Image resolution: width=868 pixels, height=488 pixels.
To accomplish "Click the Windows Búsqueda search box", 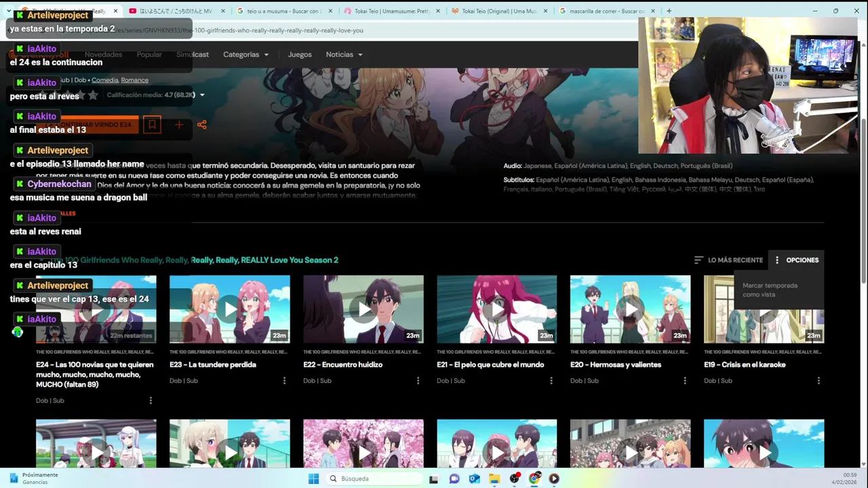I will click(x=375, y=479).
